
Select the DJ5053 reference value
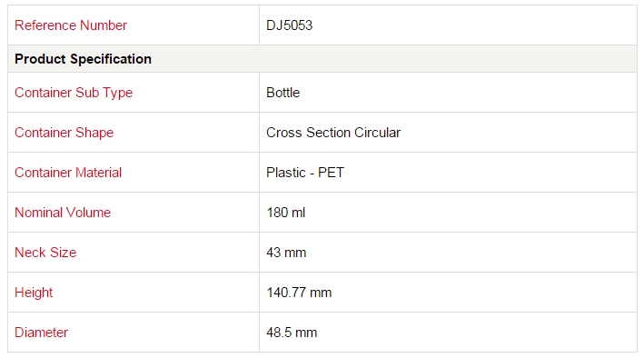(289, 25)
